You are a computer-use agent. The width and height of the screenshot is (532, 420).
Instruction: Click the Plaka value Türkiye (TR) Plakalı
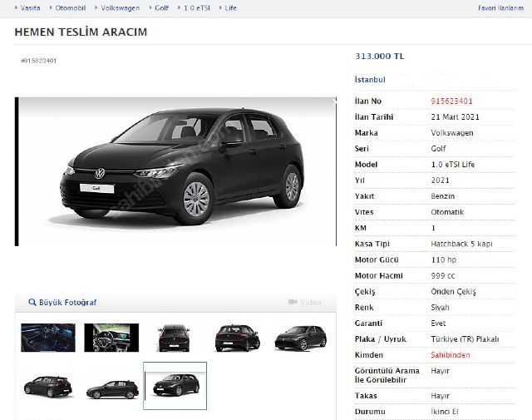[x=465, y=338]
